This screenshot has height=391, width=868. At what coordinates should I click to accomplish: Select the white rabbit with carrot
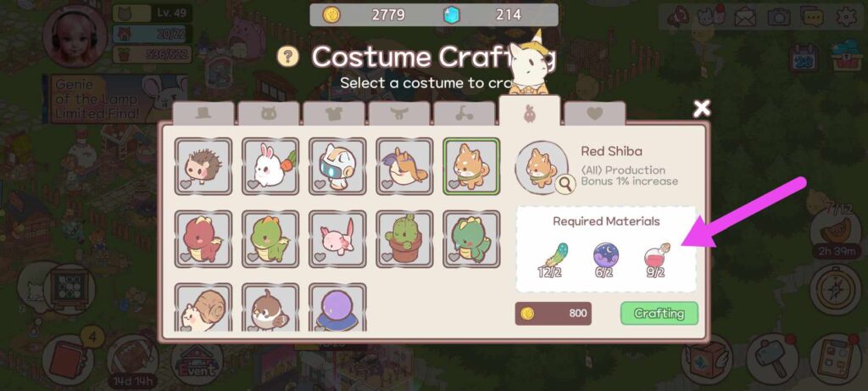point(270,166)
